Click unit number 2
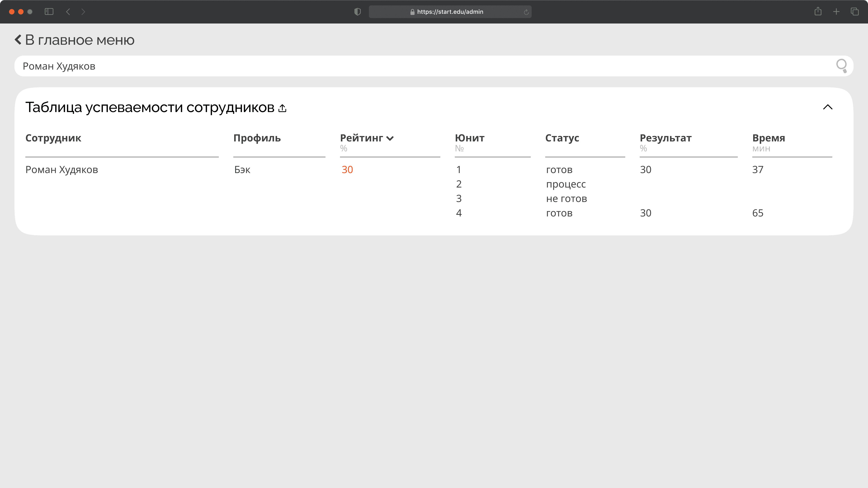 tap(459, 184)
